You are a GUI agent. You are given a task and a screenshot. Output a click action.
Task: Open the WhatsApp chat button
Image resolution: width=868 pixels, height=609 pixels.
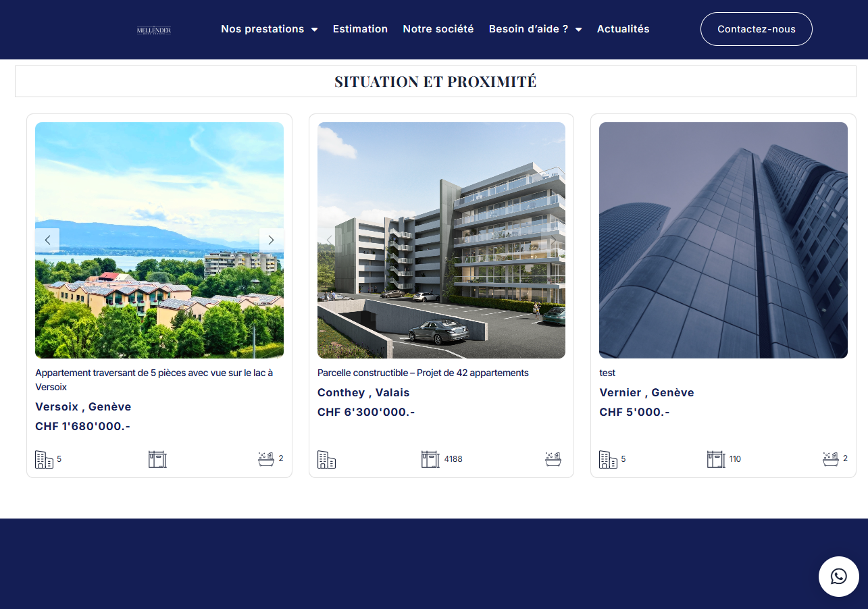[x=838, y=576]
